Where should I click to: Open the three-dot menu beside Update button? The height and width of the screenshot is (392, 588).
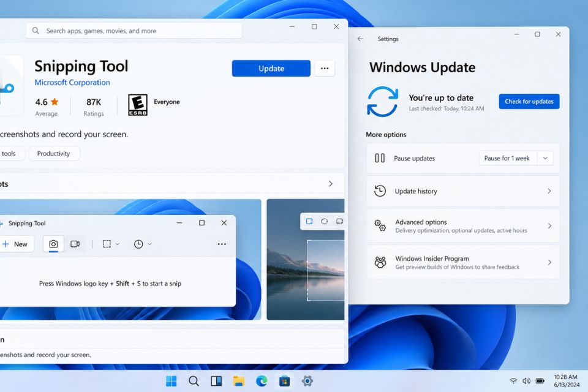pos(325,68)
